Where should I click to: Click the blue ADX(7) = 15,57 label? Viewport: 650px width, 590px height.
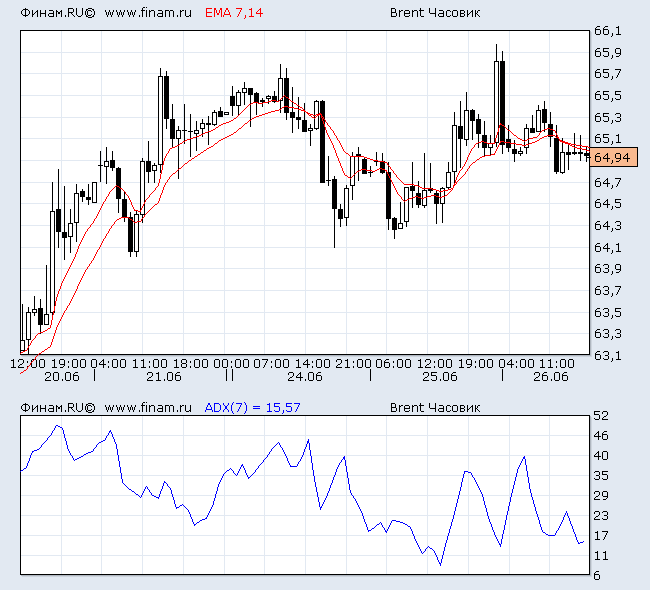[252, 407]
